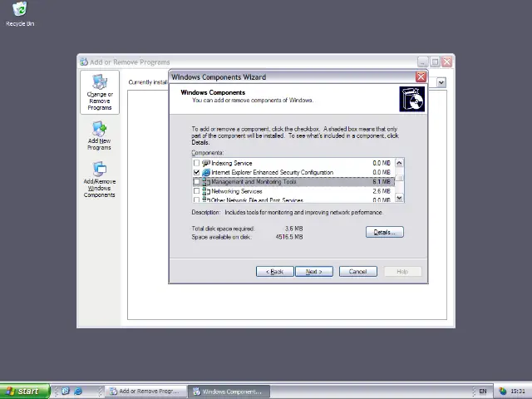Click the components list scroll up arrow
532x399 pixels.
[399, 163]
